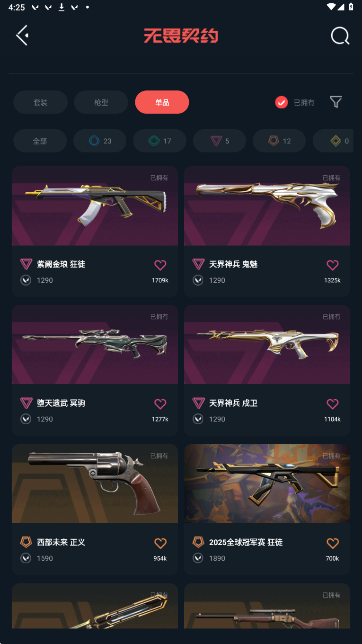The image size is (362, 644).
Task: Filter by blue circle tier 23
Action: point(100,141)
